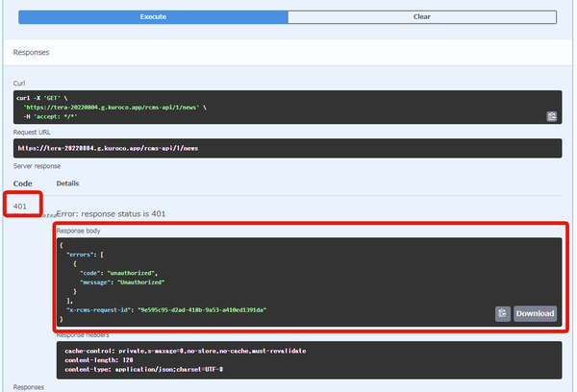
Task: Click the Response body label
Action: (79, 231)
